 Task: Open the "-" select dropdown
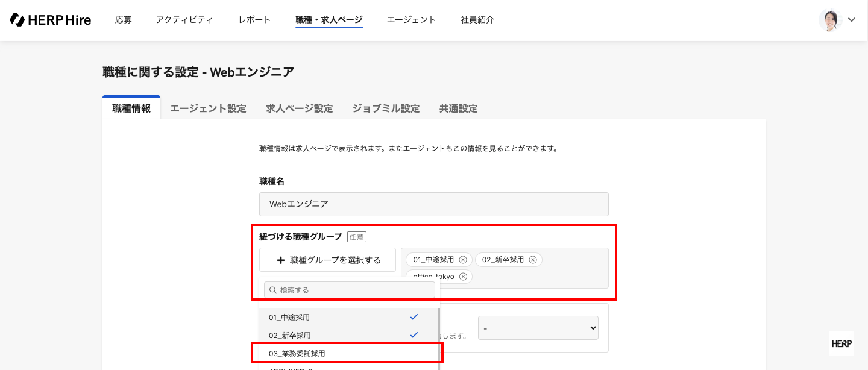tap(538, 328)
